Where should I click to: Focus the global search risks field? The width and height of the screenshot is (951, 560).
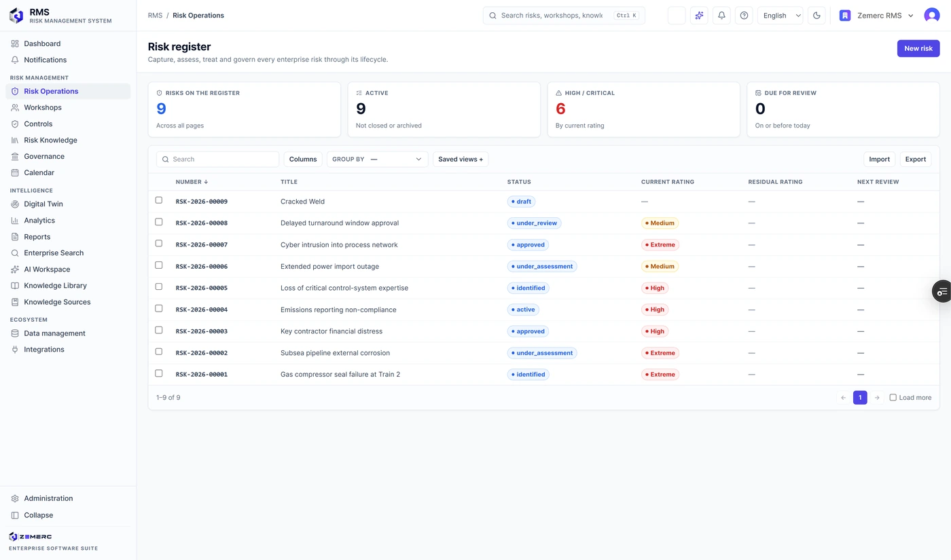coord(564,16)
